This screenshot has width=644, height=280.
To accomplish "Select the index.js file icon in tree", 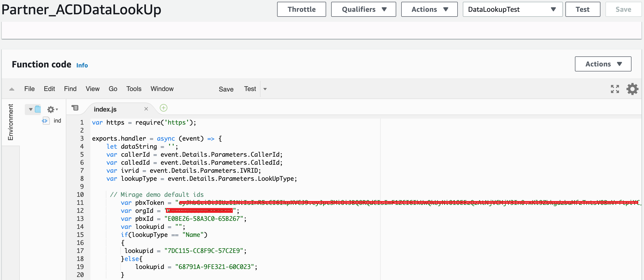I will (x=46, y=121).
